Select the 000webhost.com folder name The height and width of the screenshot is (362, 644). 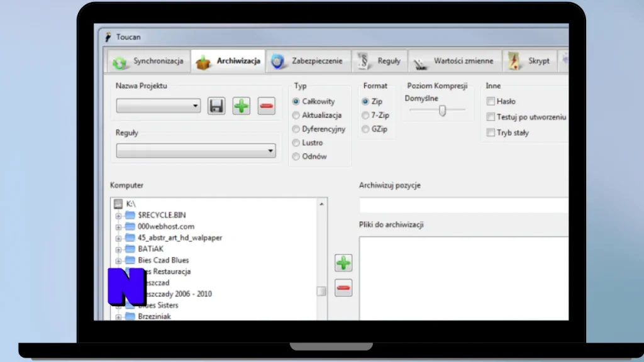click(166, 226)
